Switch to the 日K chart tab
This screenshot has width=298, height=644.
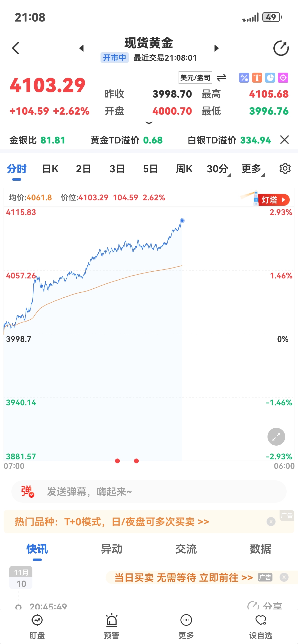(x=50, y=169)
